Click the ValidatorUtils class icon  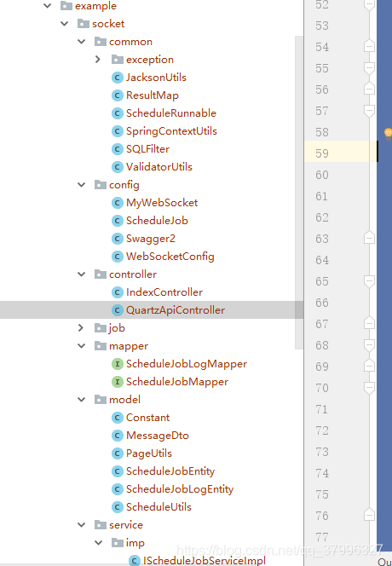tap(117, 167)
